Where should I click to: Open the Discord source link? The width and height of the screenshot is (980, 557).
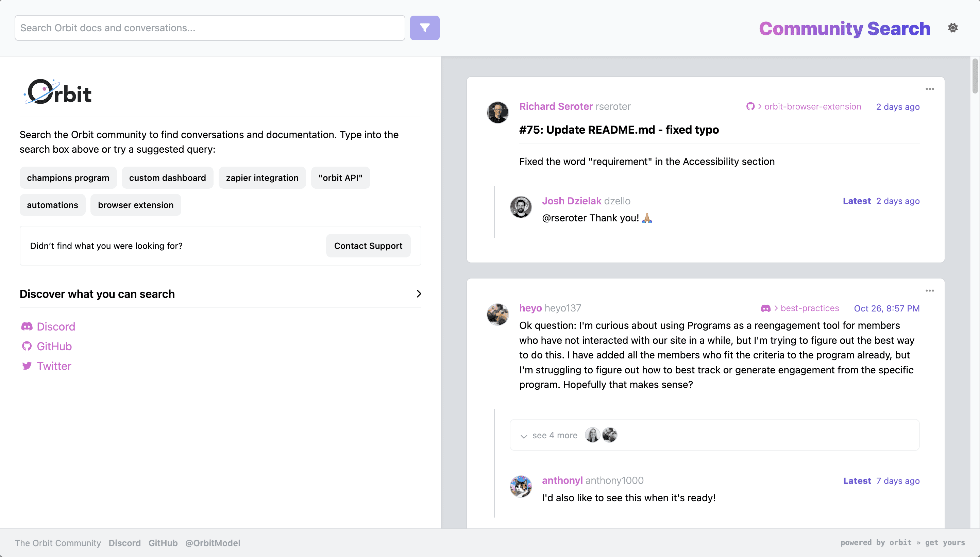click(56, 326)
